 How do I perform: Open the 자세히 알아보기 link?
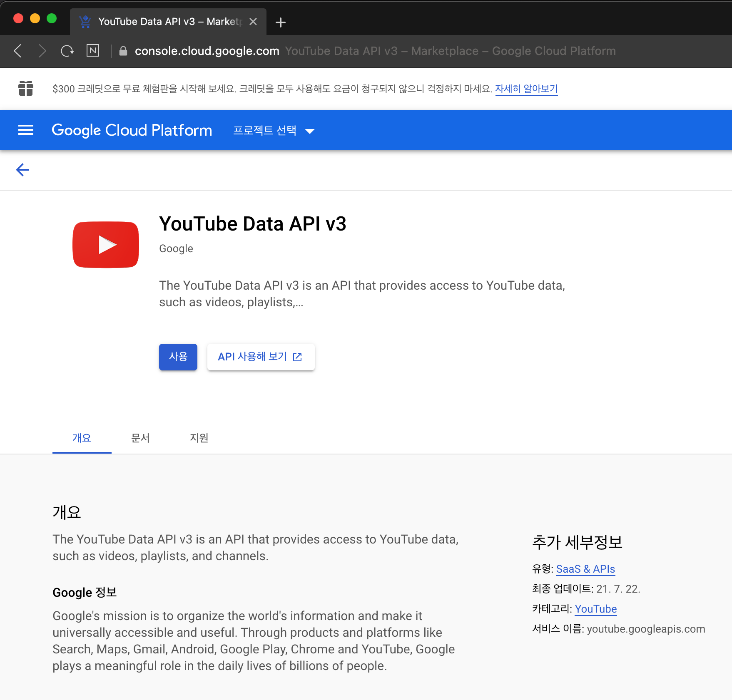click(526, 89)
